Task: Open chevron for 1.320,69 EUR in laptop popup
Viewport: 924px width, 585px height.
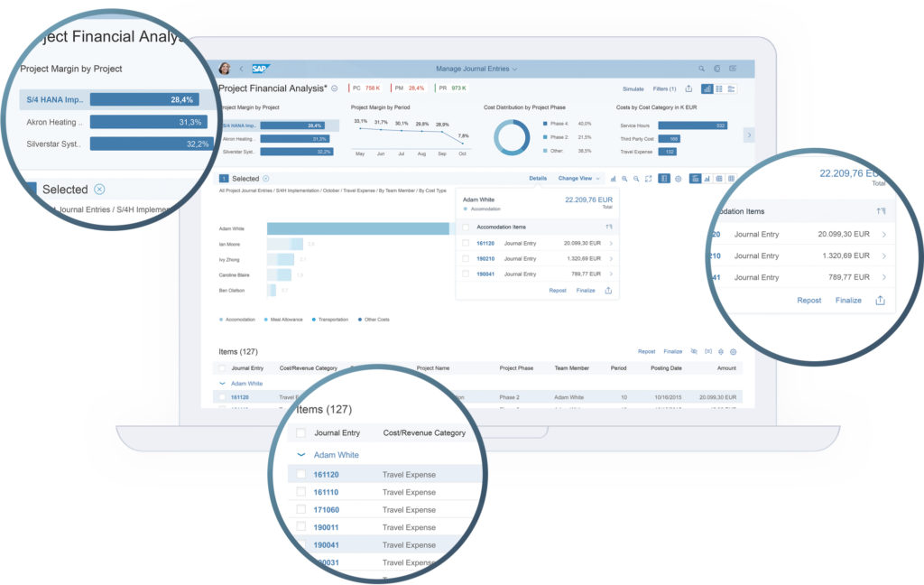Action: [611, 258]
